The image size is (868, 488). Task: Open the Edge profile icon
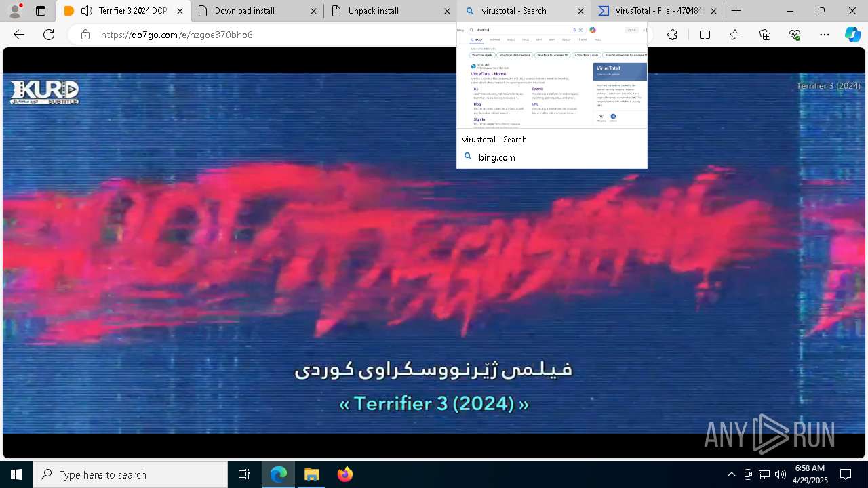tap(15, 11)
